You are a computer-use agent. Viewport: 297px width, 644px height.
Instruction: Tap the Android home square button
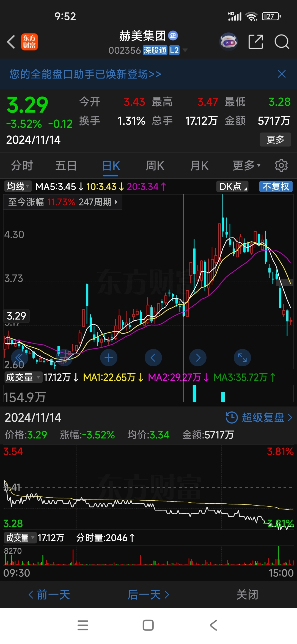pyautogui.click(x=148, y=625)
